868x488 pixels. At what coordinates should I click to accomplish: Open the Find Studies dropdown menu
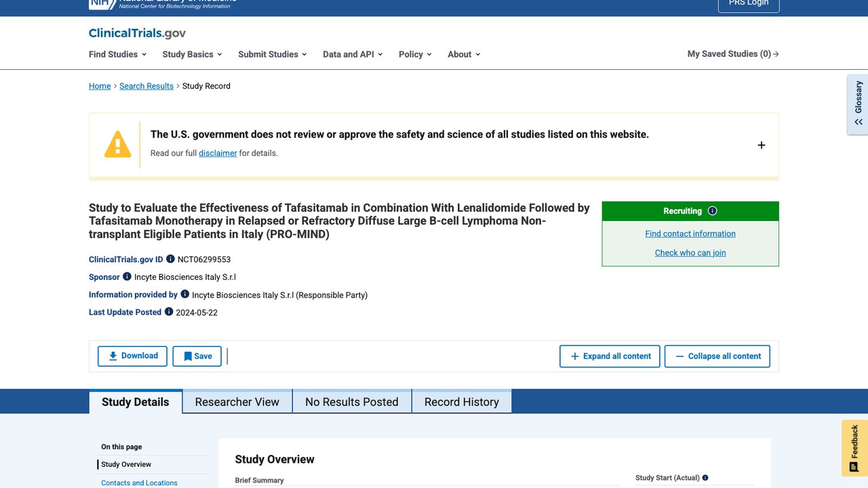pos(117,54)
